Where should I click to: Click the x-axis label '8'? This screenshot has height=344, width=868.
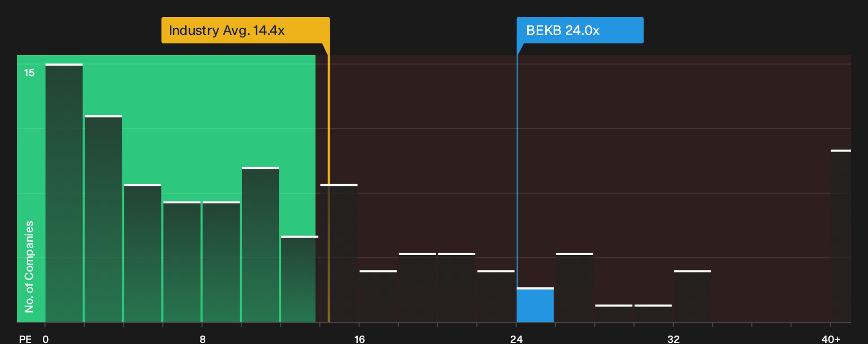[x=203, y=339]
